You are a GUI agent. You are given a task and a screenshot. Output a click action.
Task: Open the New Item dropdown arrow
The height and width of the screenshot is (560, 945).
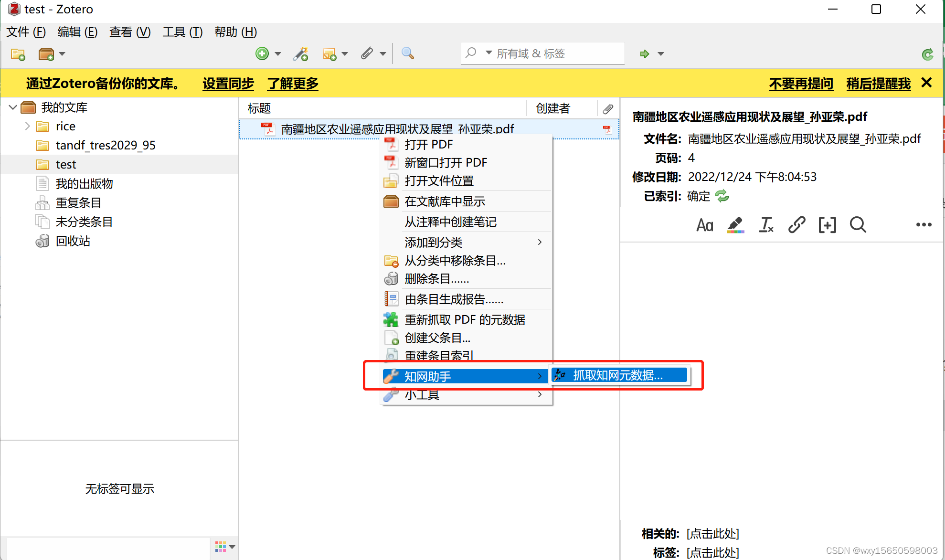coord(278,54)
